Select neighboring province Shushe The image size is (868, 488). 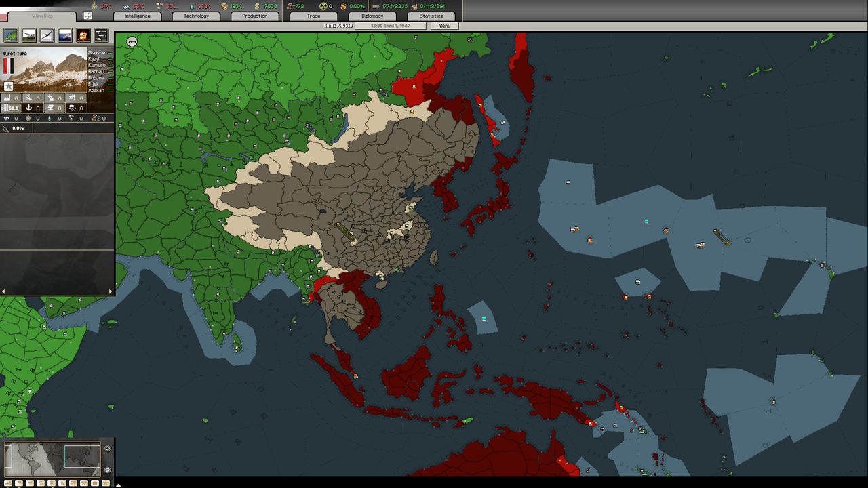pos(96,53)
